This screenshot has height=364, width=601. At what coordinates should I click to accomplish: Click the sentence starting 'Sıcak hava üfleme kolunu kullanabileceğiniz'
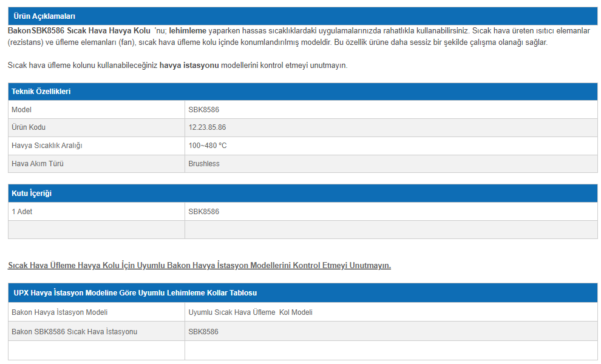coord(177,65)
